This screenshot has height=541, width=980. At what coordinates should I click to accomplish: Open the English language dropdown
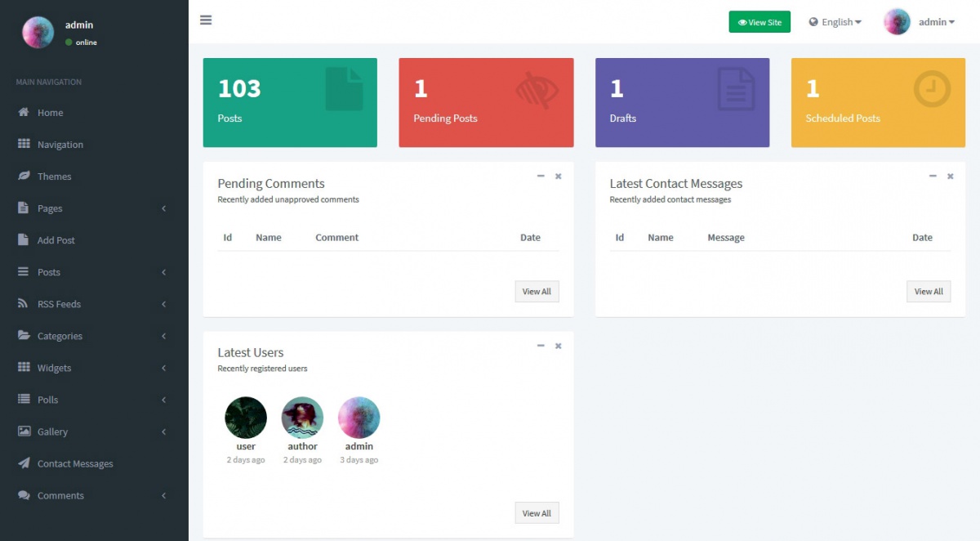tap(835, 22)
